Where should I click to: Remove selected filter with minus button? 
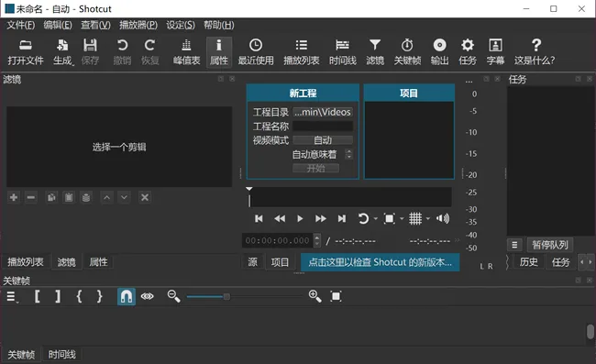[x=31, y=197]
